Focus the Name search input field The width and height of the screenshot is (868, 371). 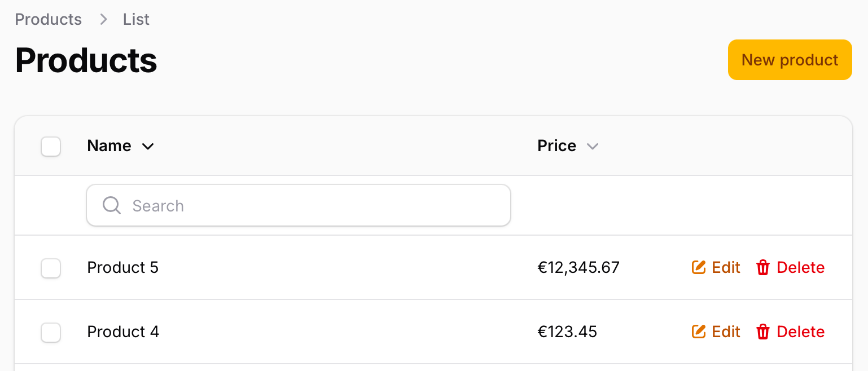[x=299, y=205]
